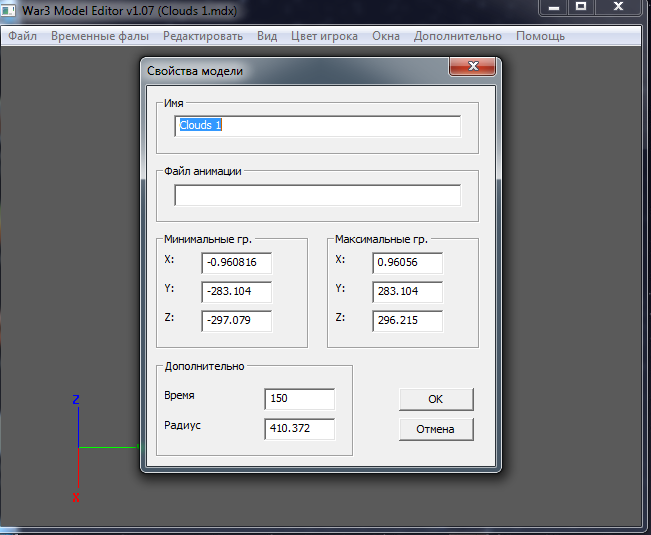Open the Файл menu
Image resolution: width=651 pixels, height=535 pixels.
22,36
